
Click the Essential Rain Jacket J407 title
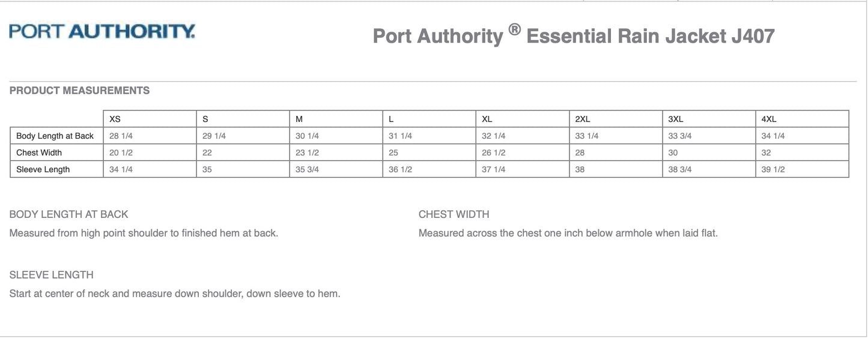650,37
